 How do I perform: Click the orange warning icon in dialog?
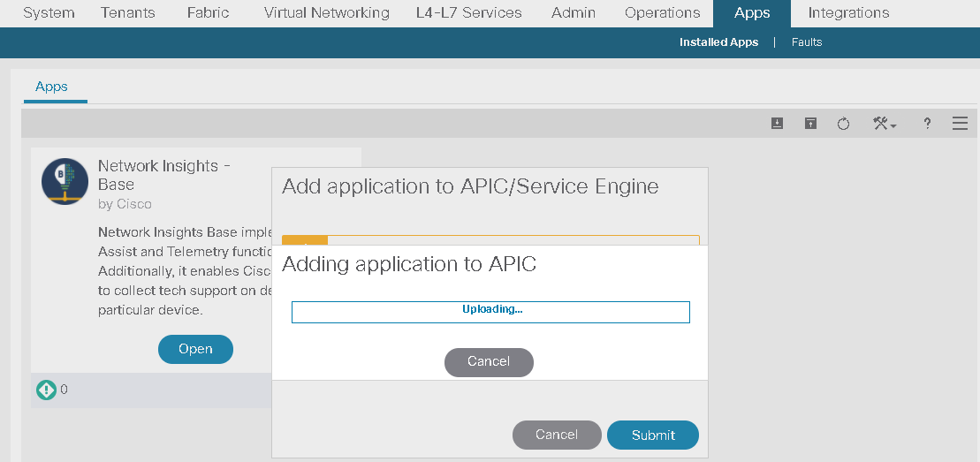click(x=305, y=240)
